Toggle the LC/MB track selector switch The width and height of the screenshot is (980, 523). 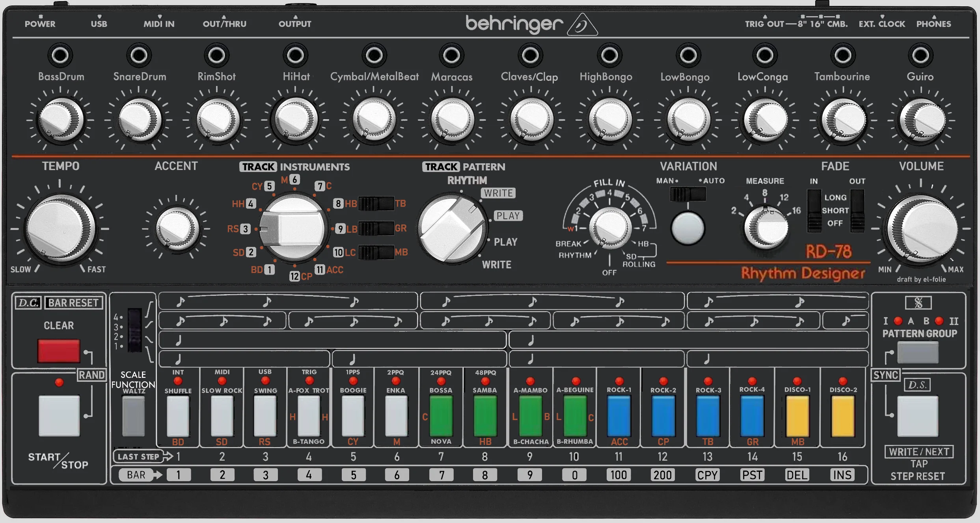(376, 252)
